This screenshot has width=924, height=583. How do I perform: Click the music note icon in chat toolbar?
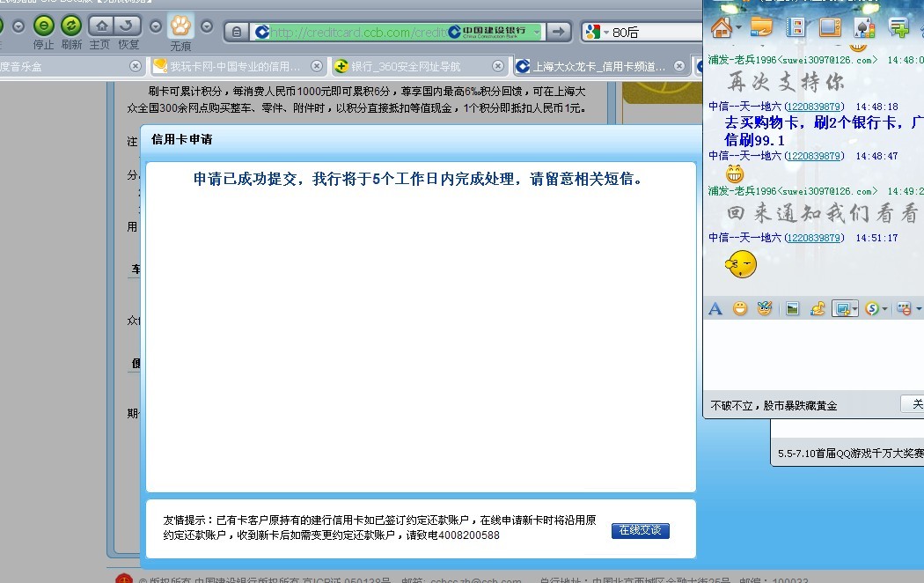tap(818, 308)
